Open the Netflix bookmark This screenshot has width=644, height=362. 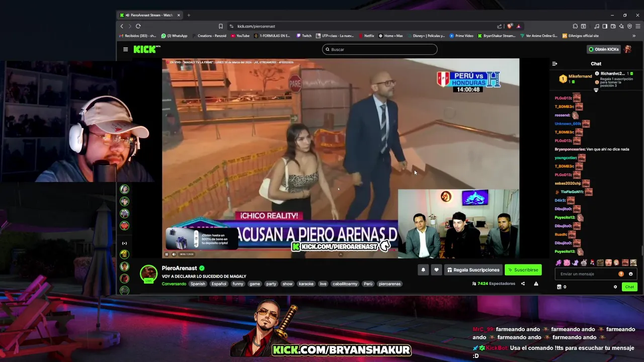coord(366,36)
